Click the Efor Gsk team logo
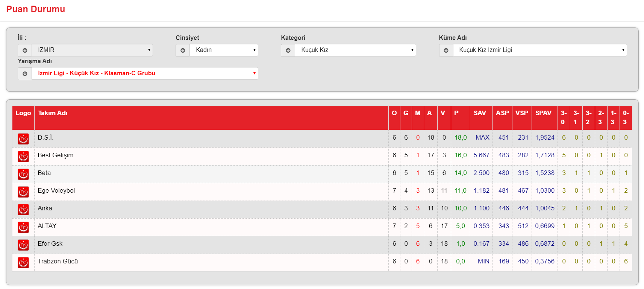Viewport: 644px width, 289px height. [x=23, y=245]
